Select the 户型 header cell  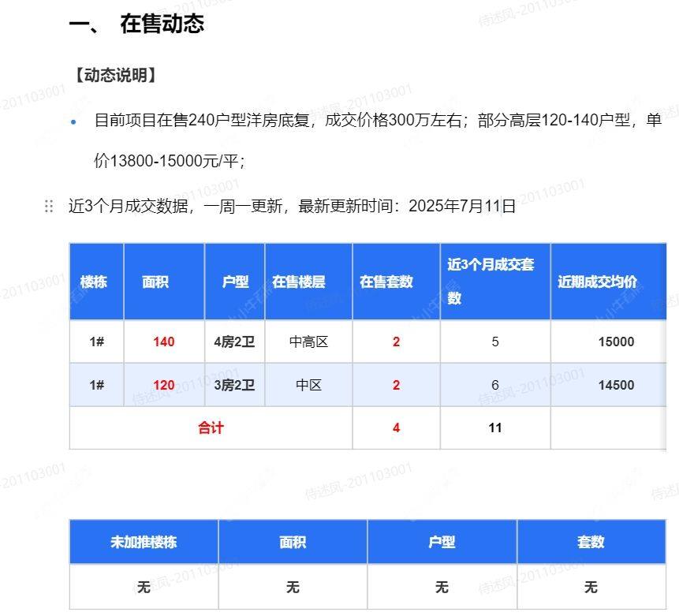pos(234,281)
